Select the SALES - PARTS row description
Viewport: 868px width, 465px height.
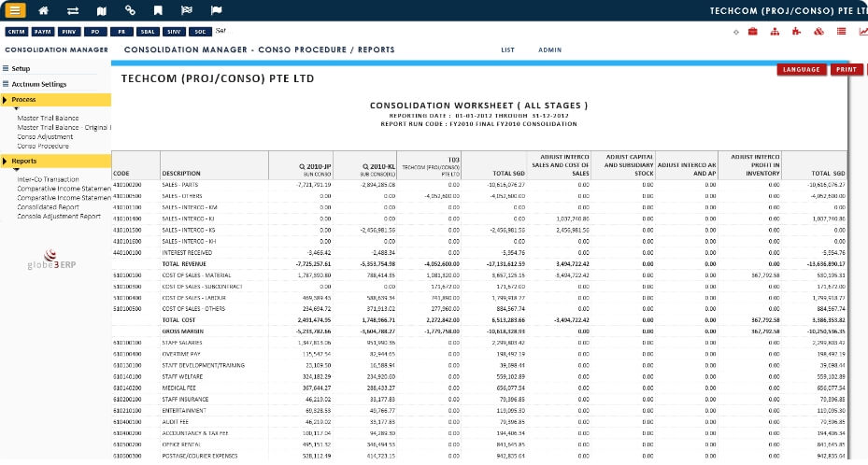(x=180, y=185)
